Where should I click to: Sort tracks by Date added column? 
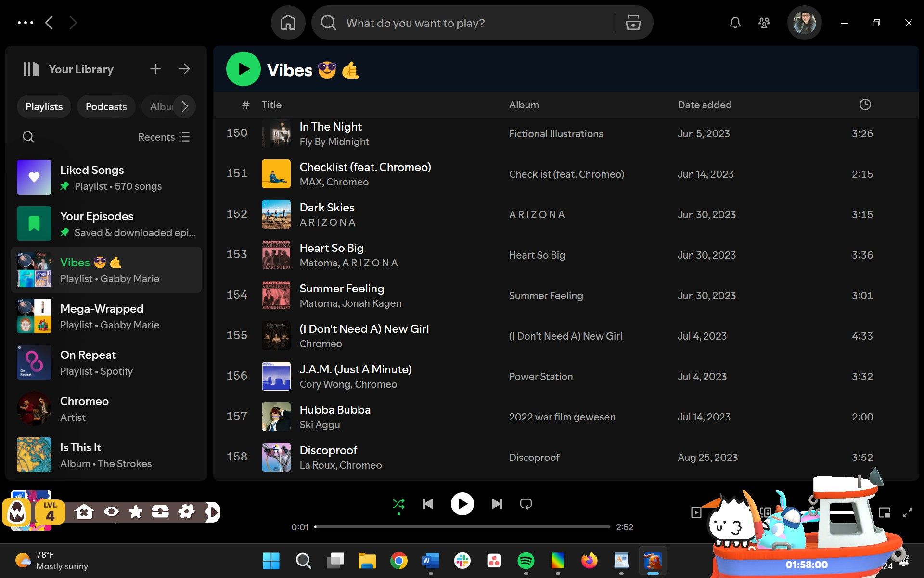tap(705, 105)
